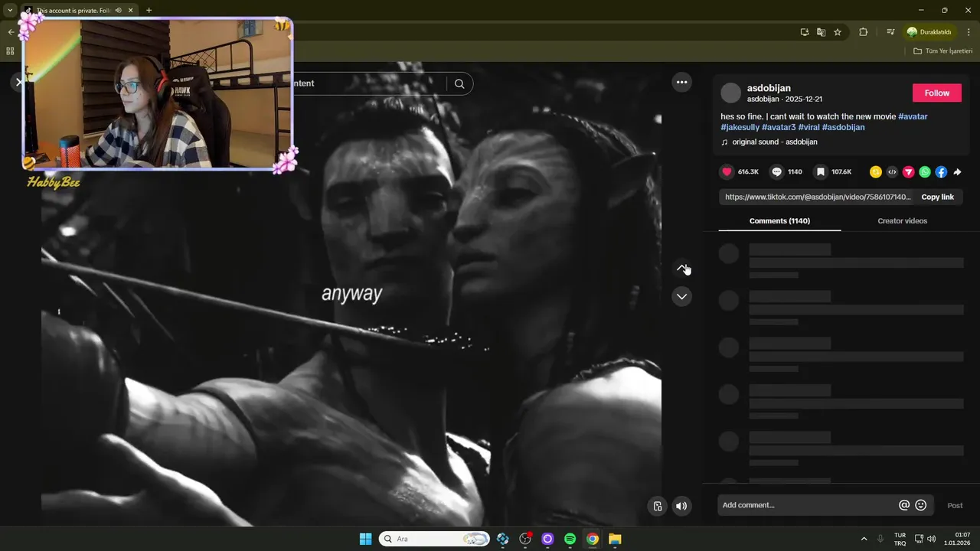Open Spotify from the taskbar
Image resolution: width=980 pixels, height=551 pixels.
click(570, 539)
